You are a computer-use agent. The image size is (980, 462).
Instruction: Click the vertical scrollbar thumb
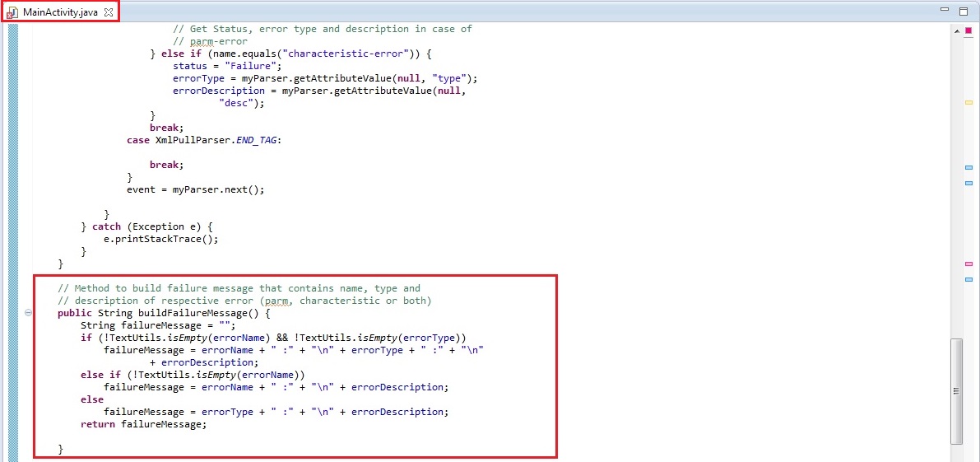tap(956, 391)
